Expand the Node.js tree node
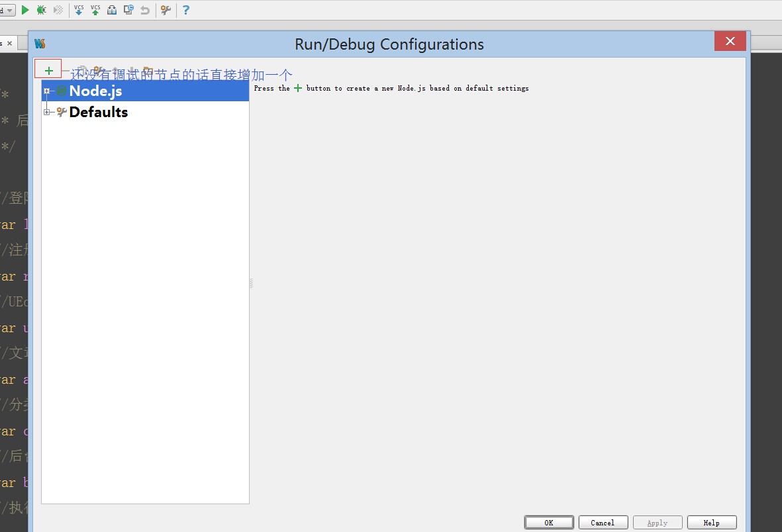Image resolution: width=782 pixels, height=532 pixels. (x=46, y=91)
